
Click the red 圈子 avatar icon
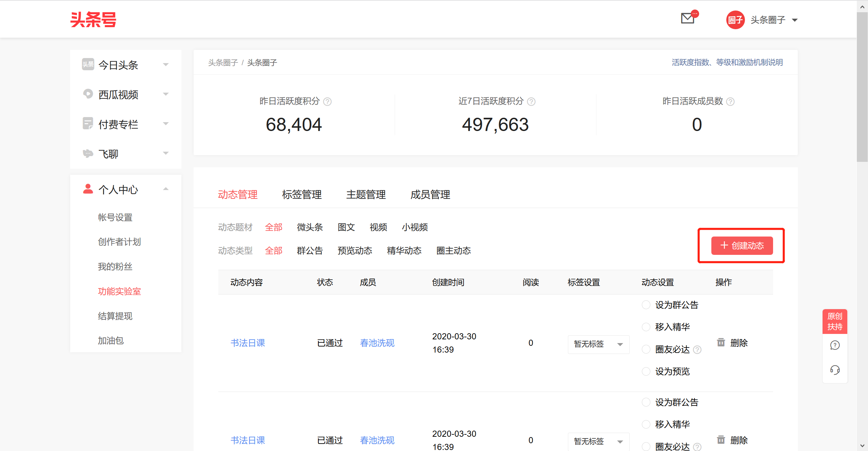(735, 20)
